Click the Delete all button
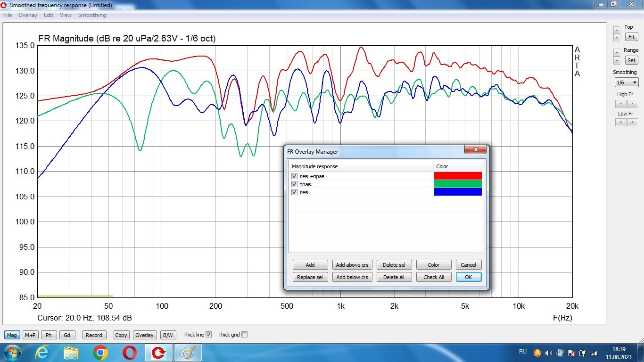 click(x=394, y=277)
